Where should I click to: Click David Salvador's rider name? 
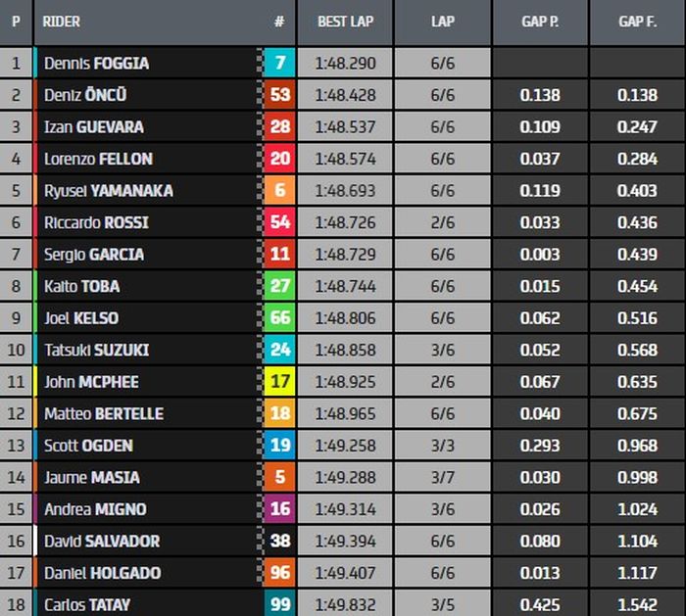click(x=102, y=541)
